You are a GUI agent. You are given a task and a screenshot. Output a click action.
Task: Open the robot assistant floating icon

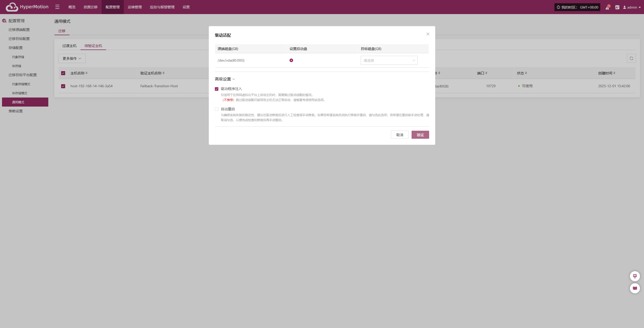pos(635,276)
